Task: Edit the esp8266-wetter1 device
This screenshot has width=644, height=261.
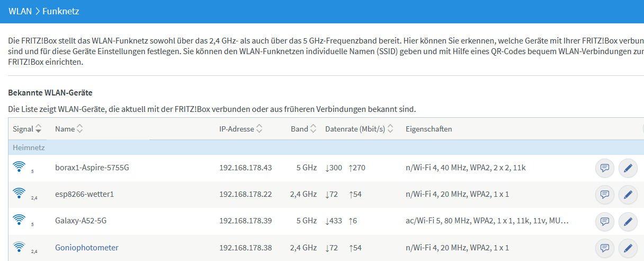Action: (x=628, y=195)
